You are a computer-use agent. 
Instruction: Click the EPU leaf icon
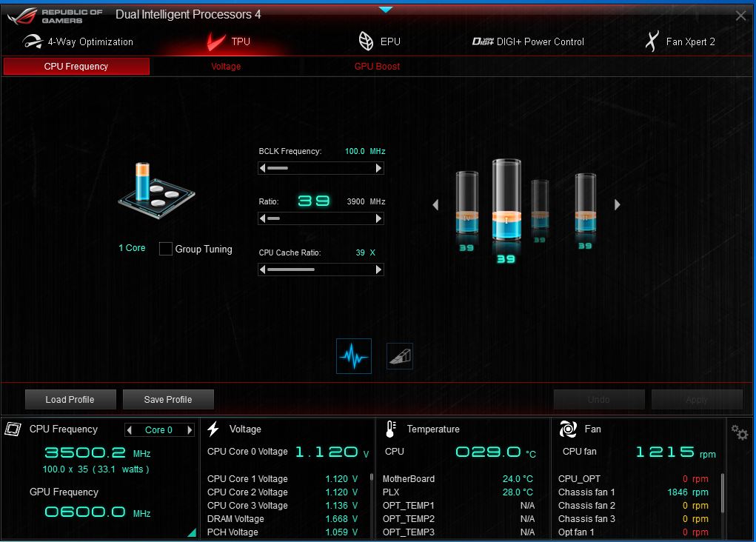point(366,41)
